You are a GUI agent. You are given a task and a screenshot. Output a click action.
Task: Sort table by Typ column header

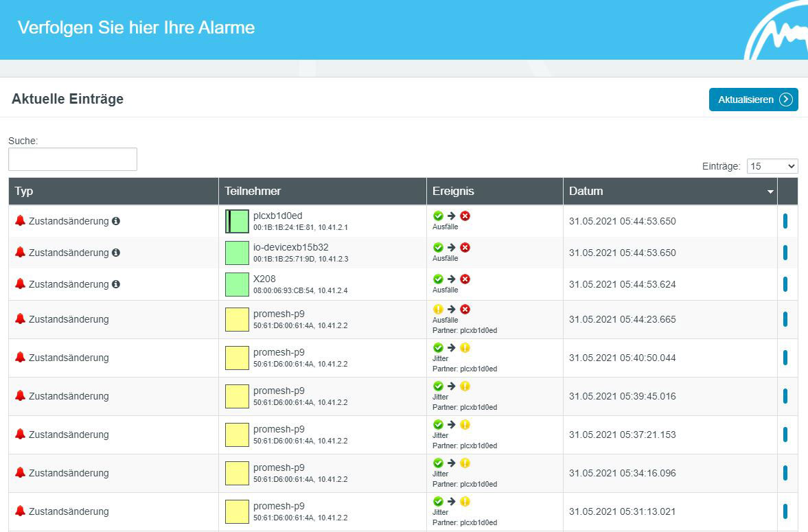(x=25, y=192)
